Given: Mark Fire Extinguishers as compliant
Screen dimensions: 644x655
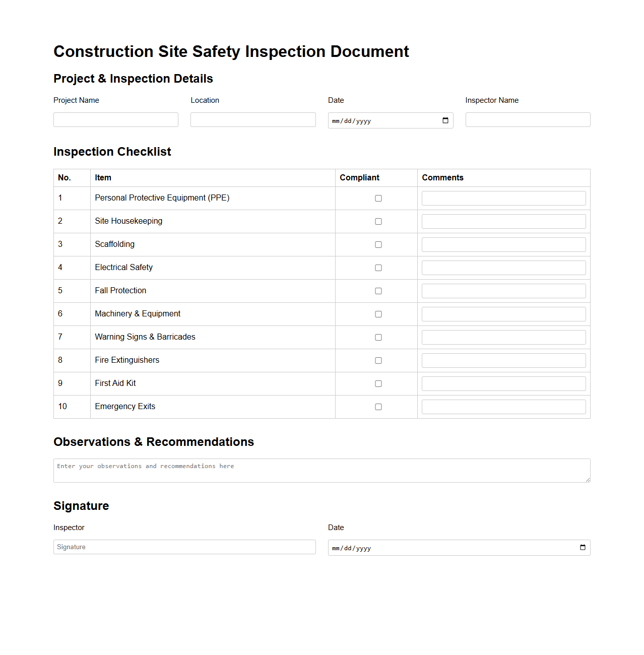Looking at the screenshot, I should coord(378,360).
